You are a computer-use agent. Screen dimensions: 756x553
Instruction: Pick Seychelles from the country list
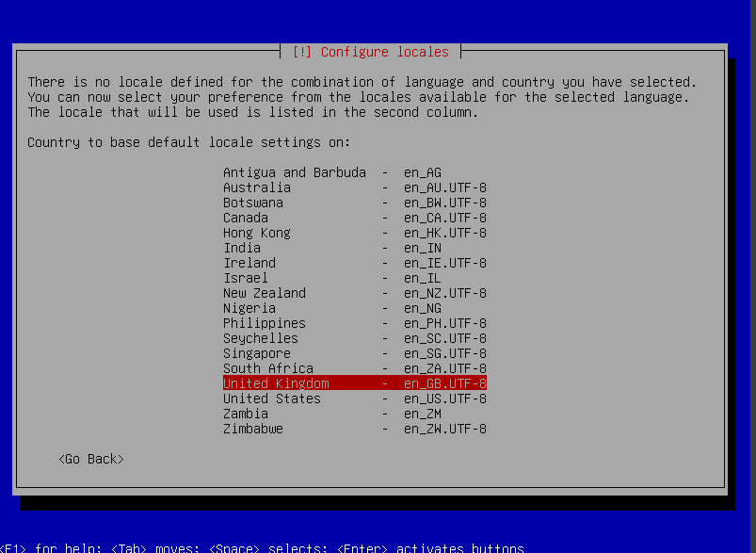(354, 338)
